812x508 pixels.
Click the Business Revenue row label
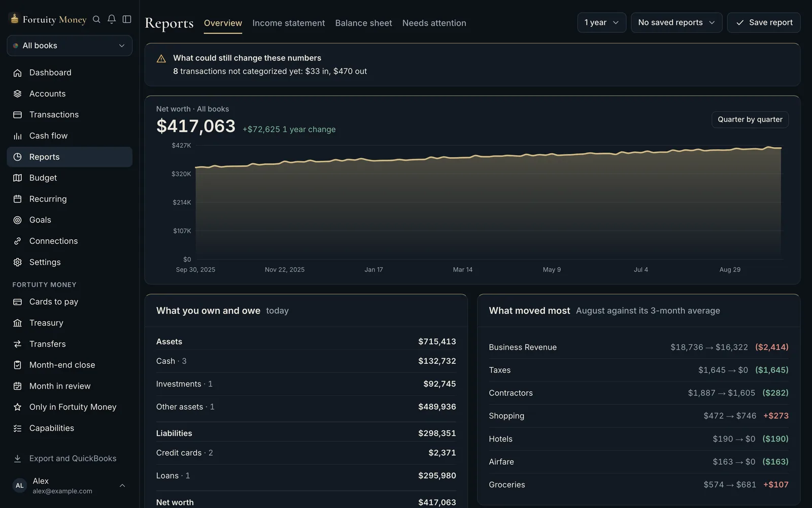[523, 347]
